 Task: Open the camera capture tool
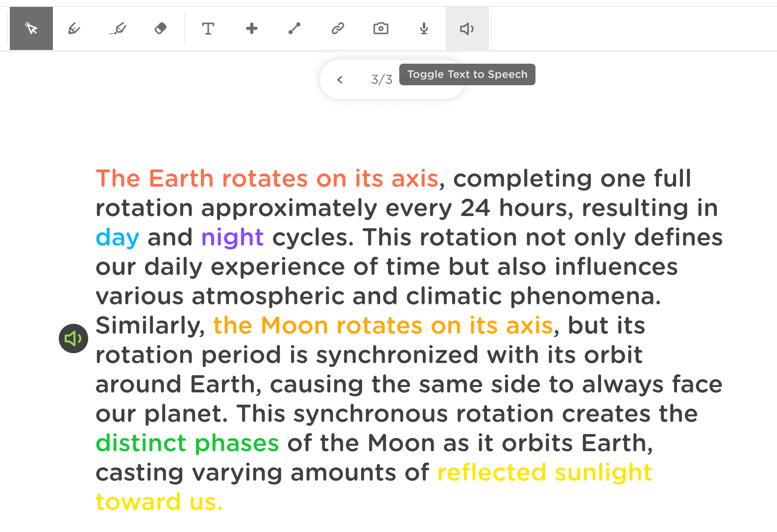click(381, 28)
